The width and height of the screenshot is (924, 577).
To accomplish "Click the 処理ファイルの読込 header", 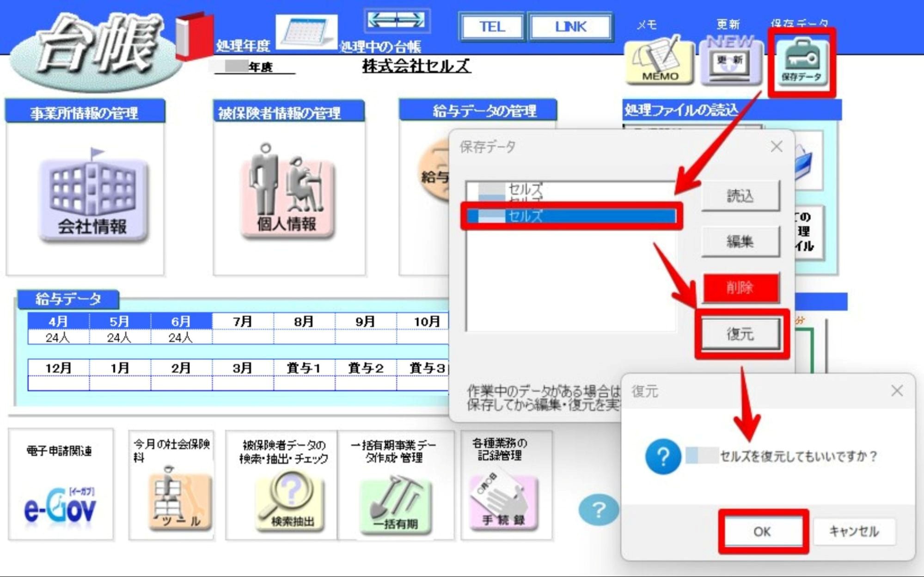I will point(732,110).
